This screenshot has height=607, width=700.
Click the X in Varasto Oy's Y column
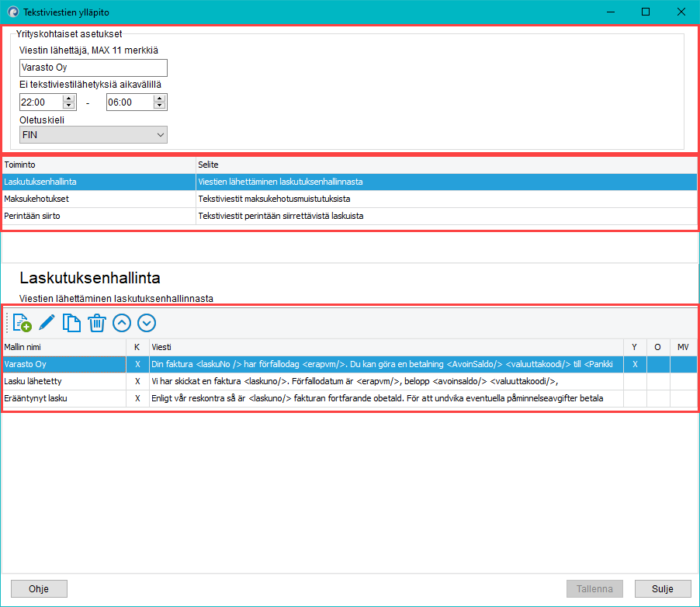[x=635, y=364]
